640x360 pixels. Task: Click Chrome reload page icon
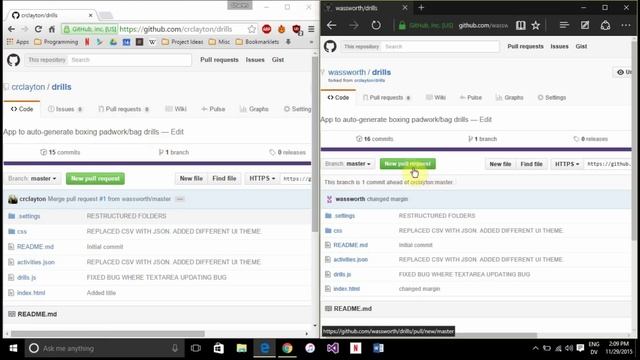click(38, 29)
